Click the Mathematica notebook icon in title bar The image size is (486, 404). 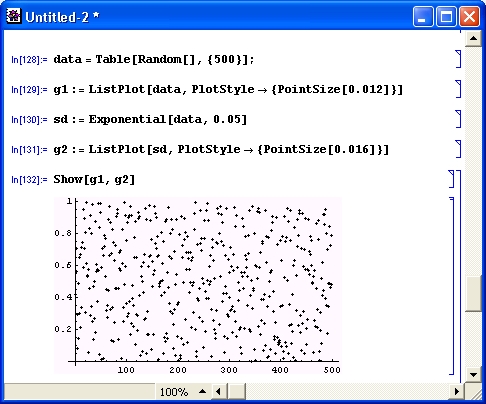coord(14,16)
